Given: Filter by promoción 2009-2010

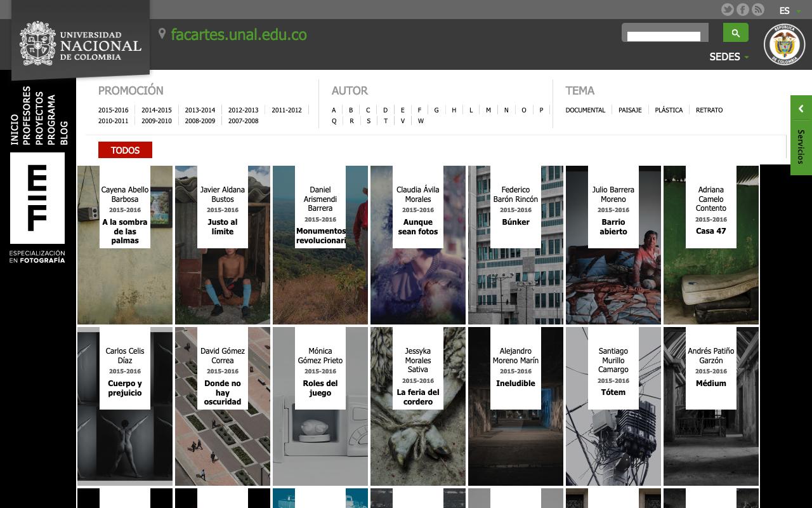Looking at the screenshot, I should pos(156,121).
